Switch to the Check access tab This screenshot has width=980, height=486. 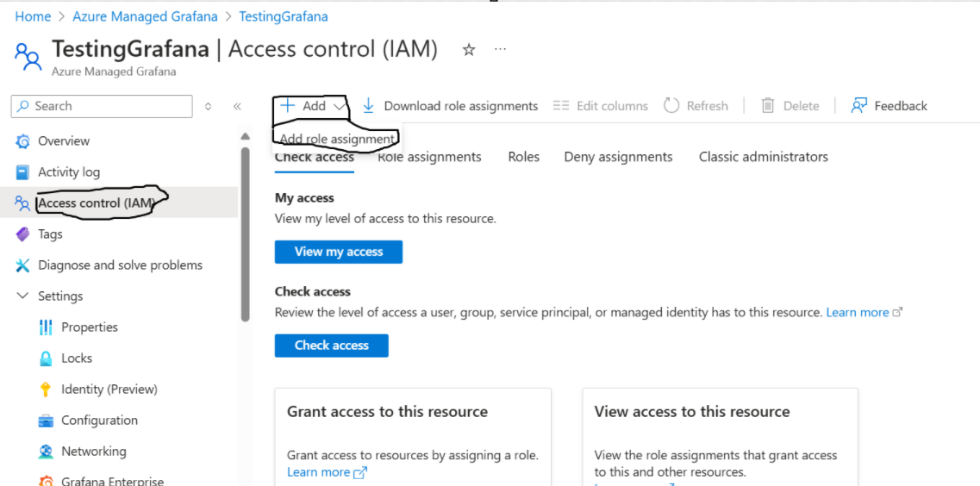pos(315,157)
